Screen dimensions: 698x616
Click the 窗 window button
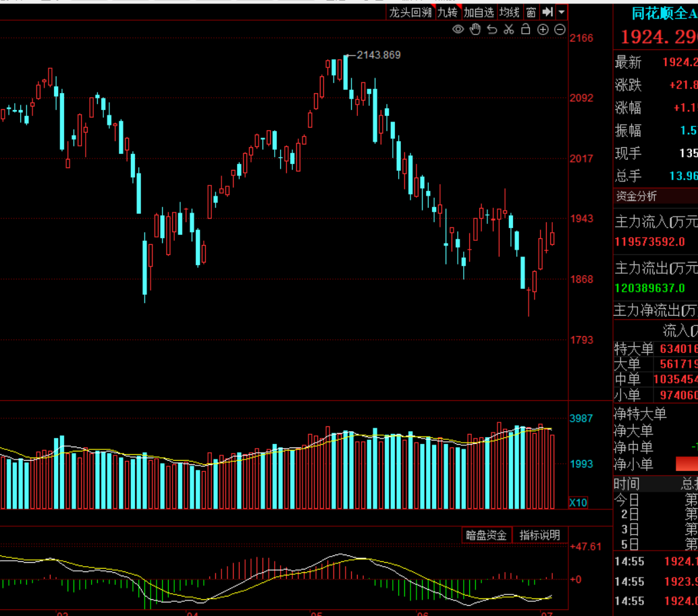click(531, 12)
